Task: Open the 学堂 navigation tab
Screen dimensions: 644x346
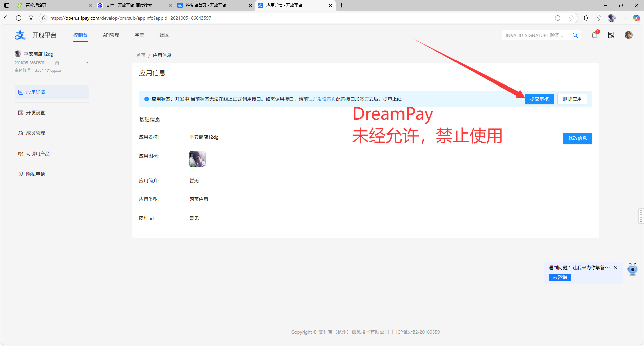Action: [139, 35]
